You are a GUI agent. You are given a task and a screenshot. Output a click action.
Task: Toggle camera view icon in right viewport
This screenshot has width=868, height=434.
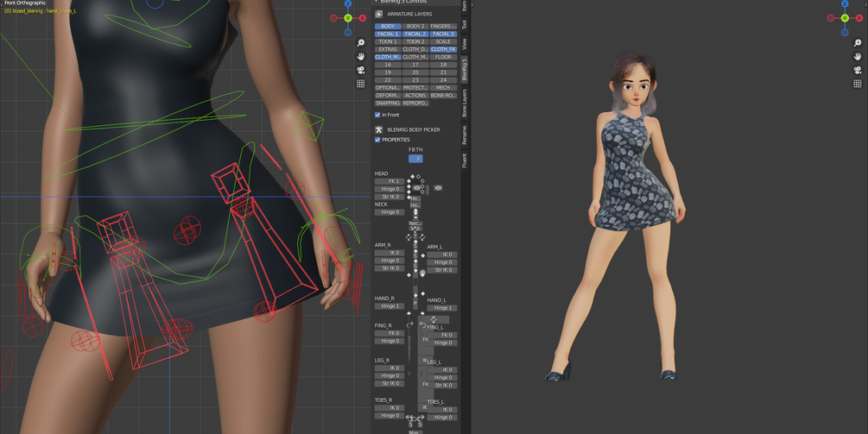tap(858, 70)
